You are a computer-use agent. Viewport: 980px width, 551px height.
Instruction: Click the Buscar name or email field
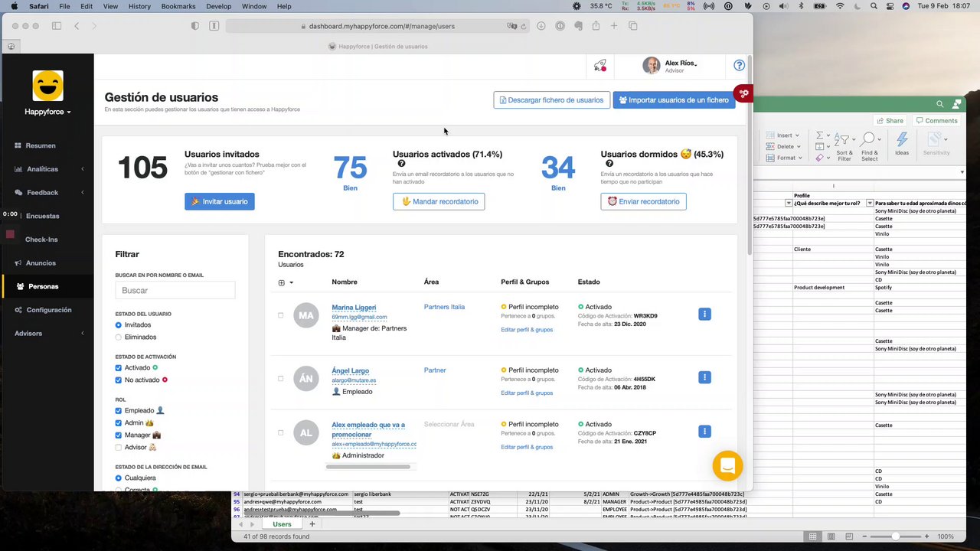175,291
